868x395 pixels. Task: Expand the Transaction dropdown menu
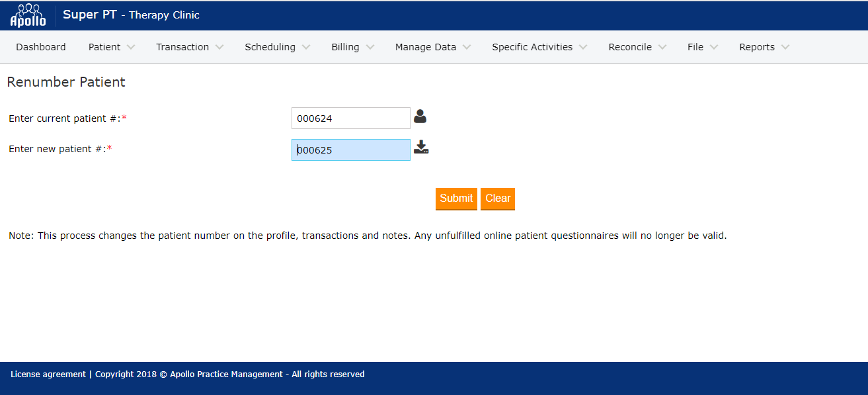189,47
